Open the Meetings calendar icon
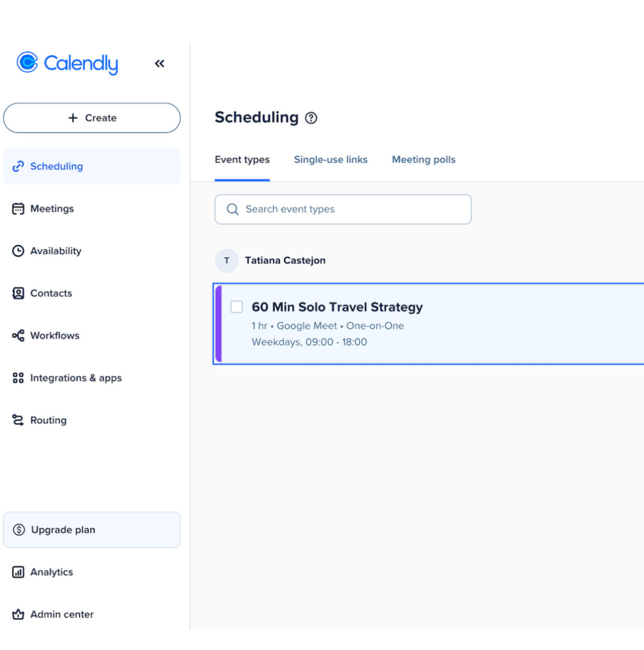Image resolution: width=644 pixels, height=650 pixels. point(18,209)
